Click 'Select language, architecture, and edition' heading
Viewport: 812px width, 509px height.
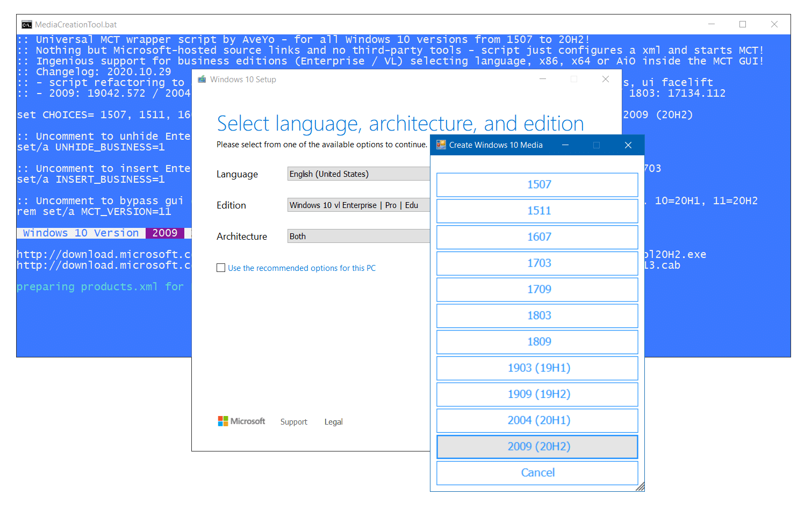pyautogui.click(x=400, y=124)
